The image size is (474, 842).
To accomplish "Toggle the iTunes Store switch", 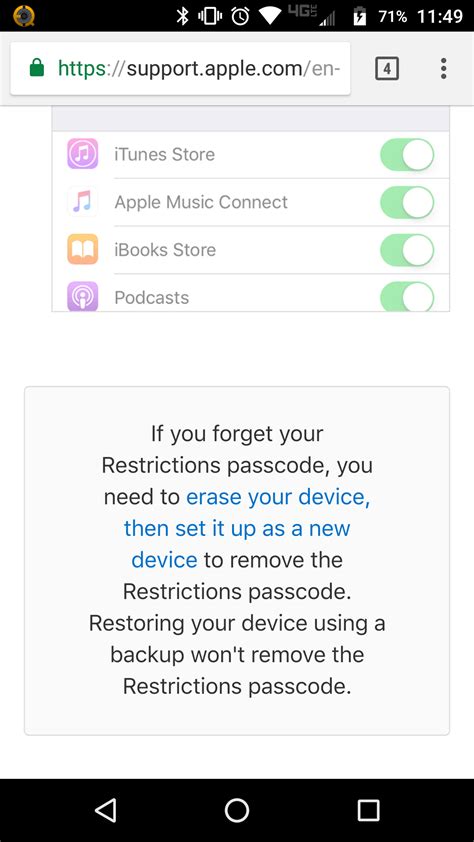I will click(407, 155).
